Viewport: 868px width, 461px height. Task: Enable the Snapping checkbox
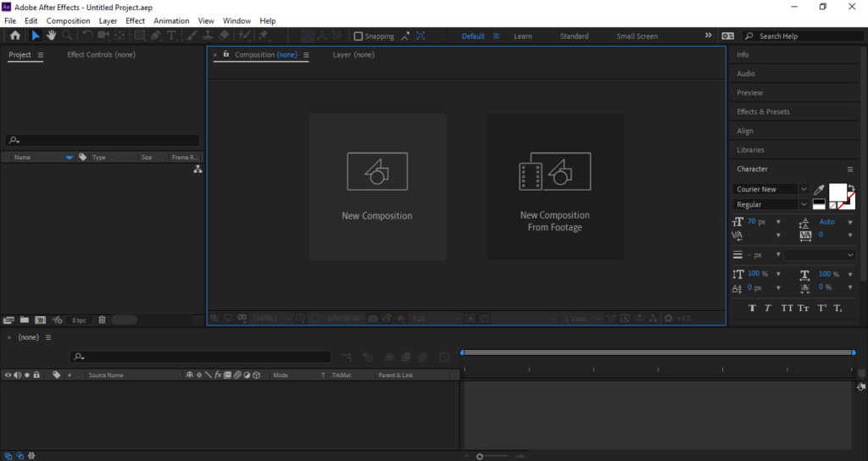359,36
